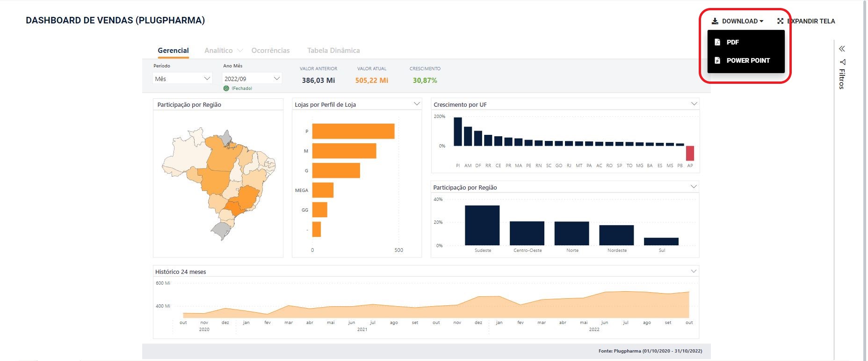Image resolution: width=868 pixels, height=361 pixels.
Task: Click the download tray icon
Action: 715,21
